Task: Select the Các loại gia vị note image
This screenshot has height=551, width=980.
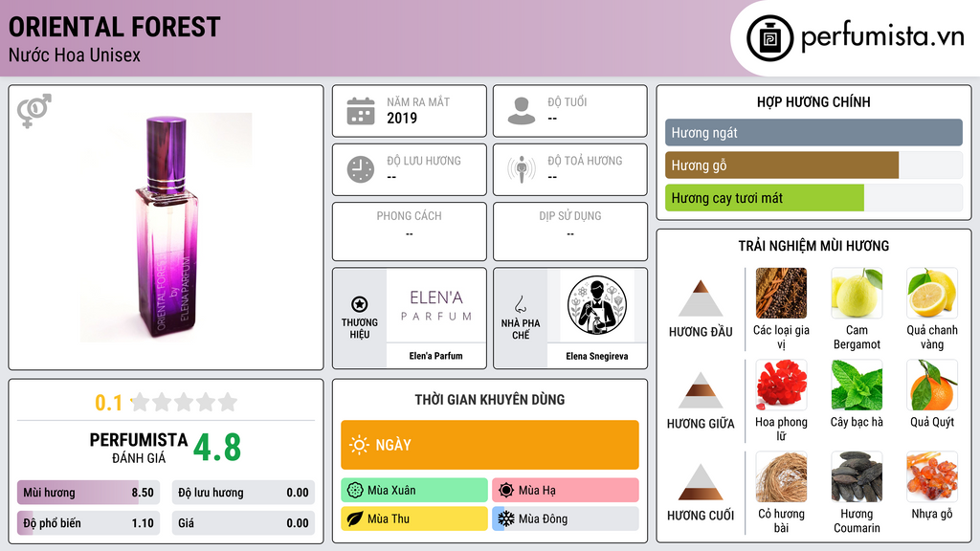Action: click(x=781, y=293)
